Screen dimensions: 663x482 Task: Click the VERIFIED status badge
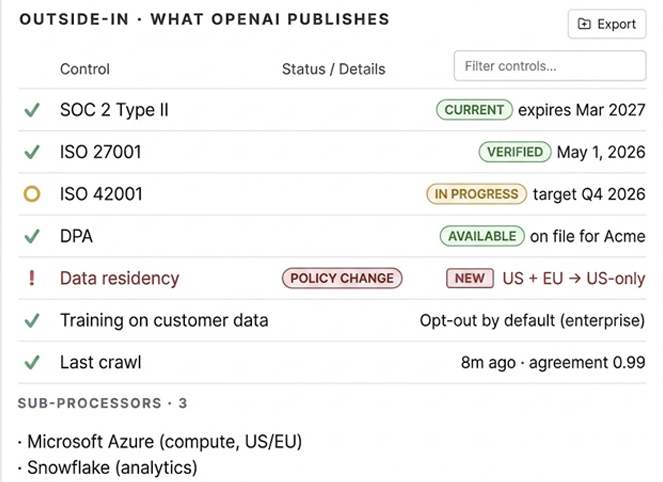pos(515,152)
